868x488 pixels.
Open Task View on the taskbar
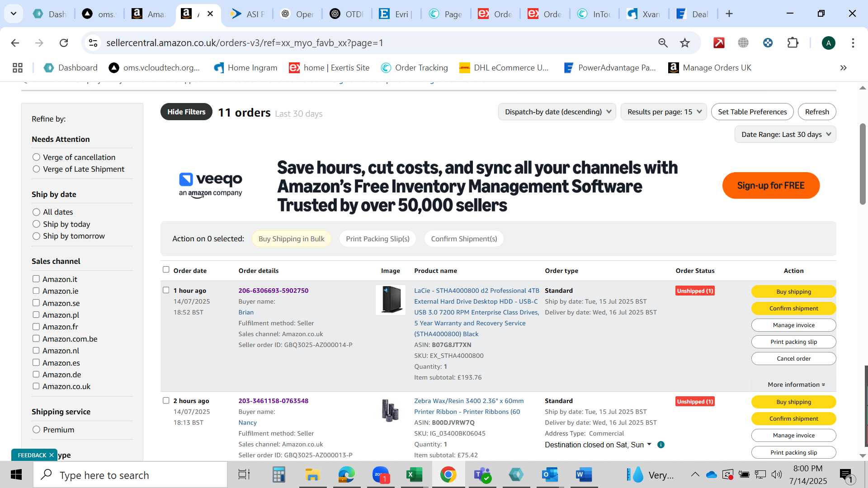(244, 475)
